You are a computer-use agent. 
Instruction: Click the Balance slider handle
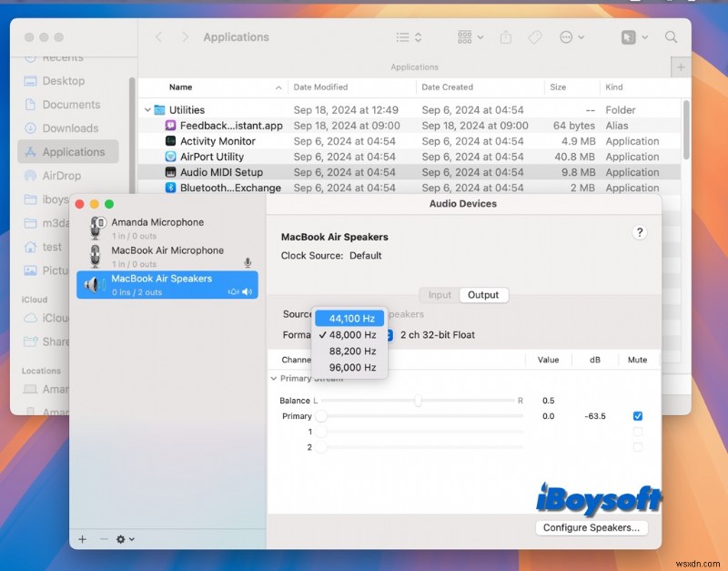pyautogui.click(x=419, y=401)
